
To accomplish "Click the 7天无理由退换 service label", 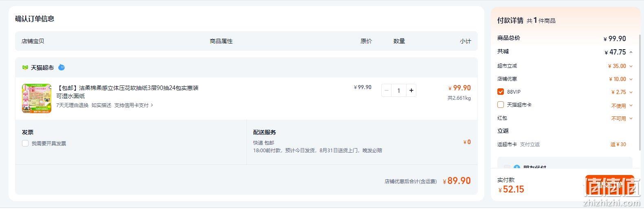I will pos(72,105).
